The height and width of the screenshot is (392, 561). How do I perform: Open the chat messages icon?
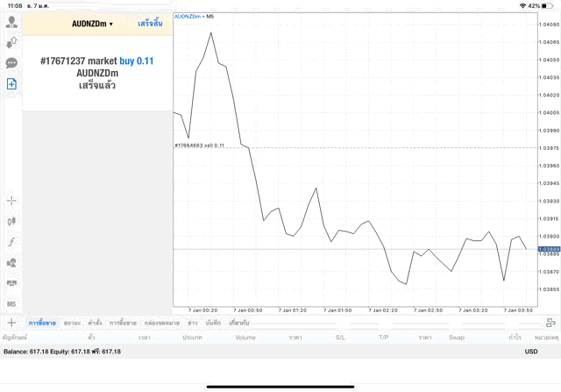tap(11, 63)
